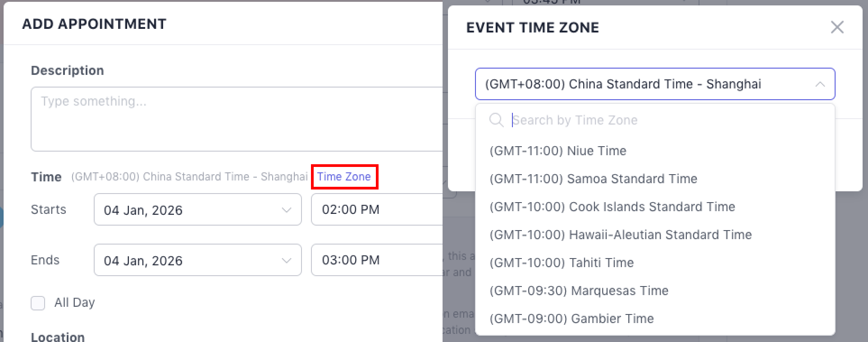Choose Hawaii-Aleutian Standard Time
Image resolution: width=868 pixels, height=342 pixels.
pyautogui.click(x=621, y=235)
